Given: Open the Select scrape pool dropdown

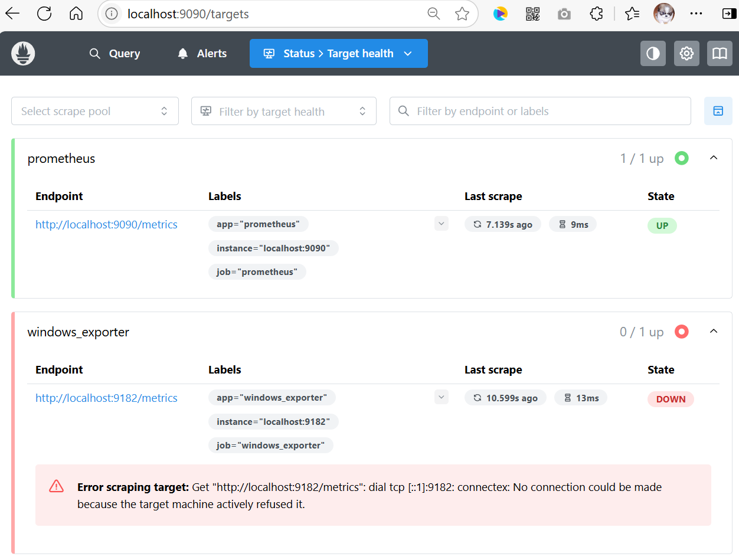Looking at the screenshot, I should 95,111.
